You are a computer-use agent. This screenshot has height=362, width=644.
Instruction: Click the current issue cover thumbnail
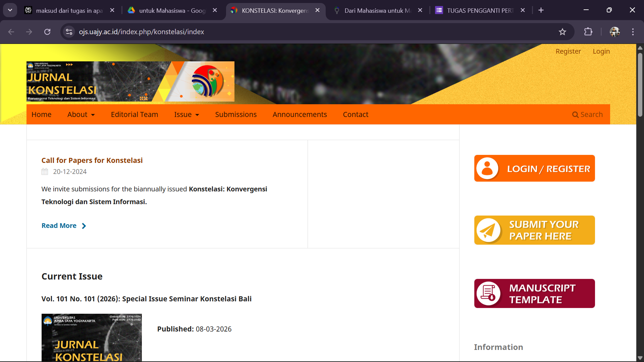[x=92, y=338]
